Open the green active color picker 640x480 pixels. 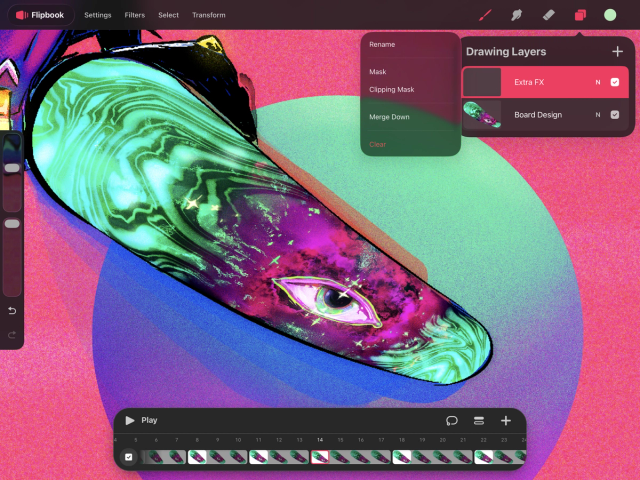pos(610,15)
